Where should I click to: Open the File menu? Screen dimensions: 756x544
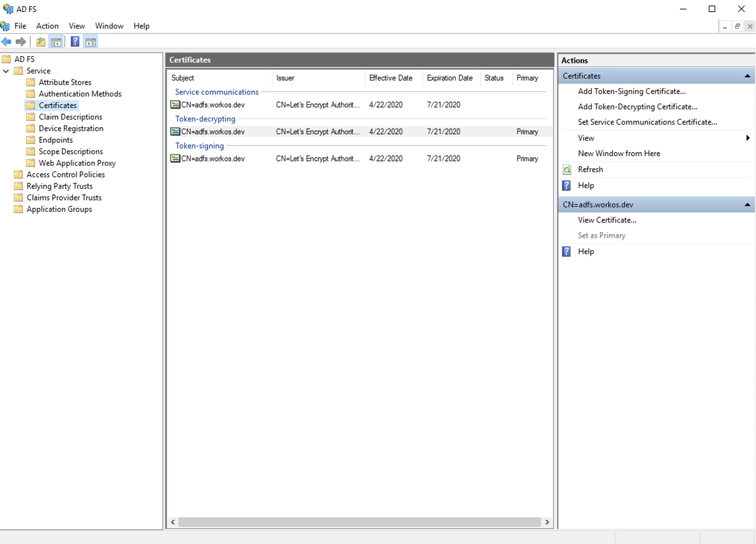20,26
